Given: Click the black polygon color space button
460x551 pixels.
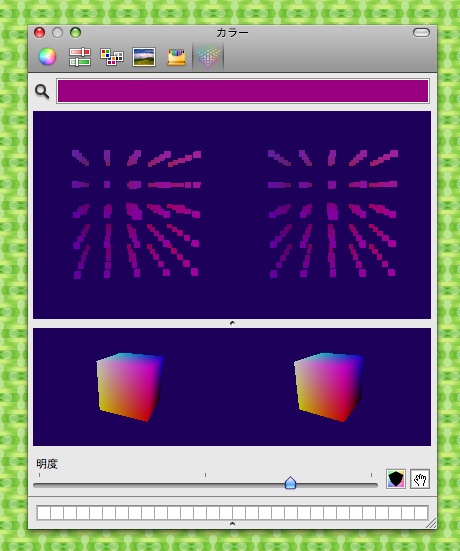Looking at the screenshot, I should pos(396,479).
